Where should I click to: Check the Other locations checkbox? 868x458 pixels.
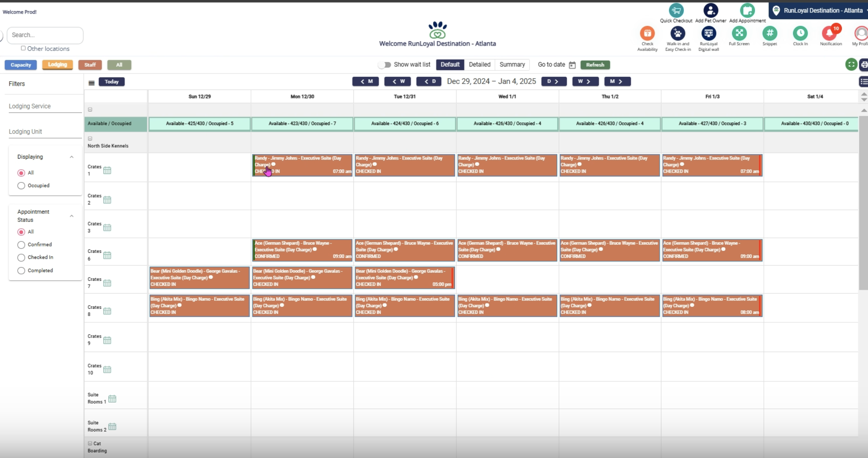23,48
